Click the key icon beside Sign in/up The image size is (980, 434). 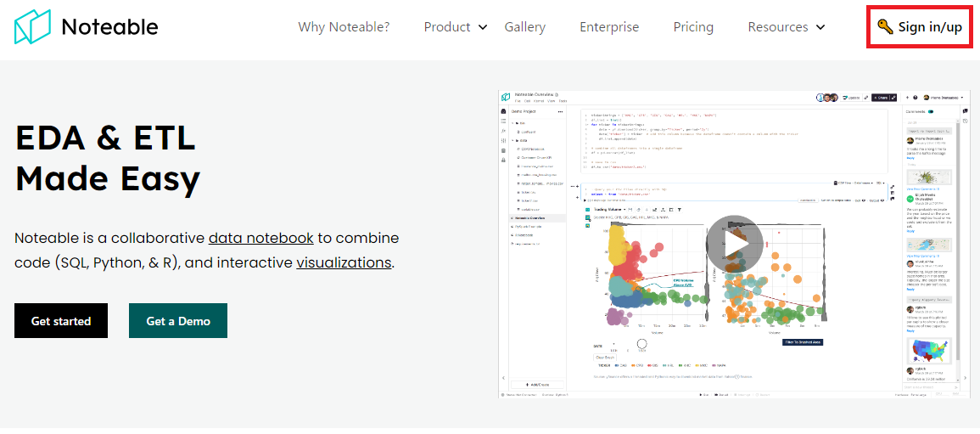(x=885, y=27)
